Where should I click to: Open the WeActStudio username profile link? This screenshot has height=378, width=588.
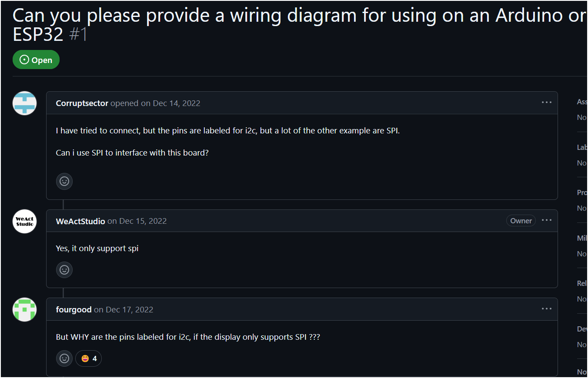click(80, 221)
